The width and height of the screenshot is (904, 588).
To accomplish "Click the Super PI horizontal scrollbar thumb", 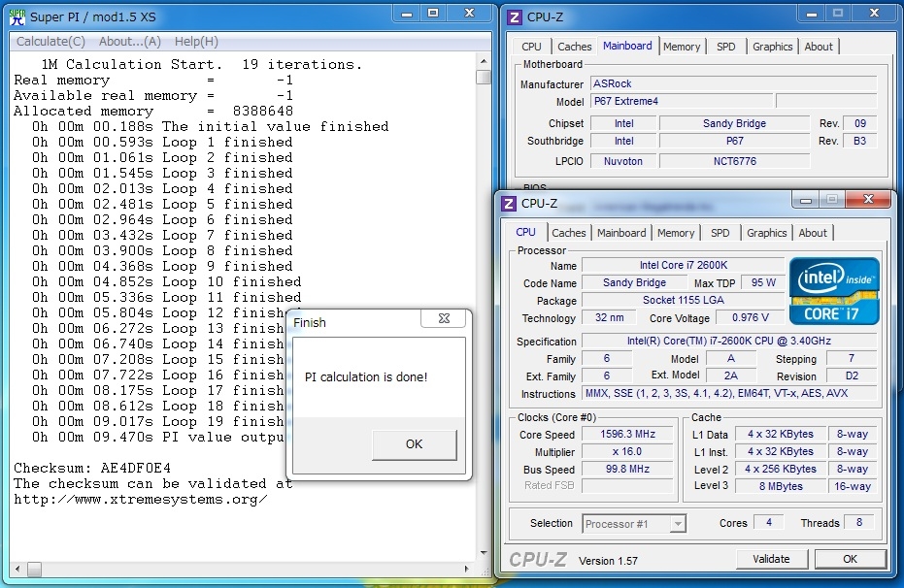I will tap(35, 569).
